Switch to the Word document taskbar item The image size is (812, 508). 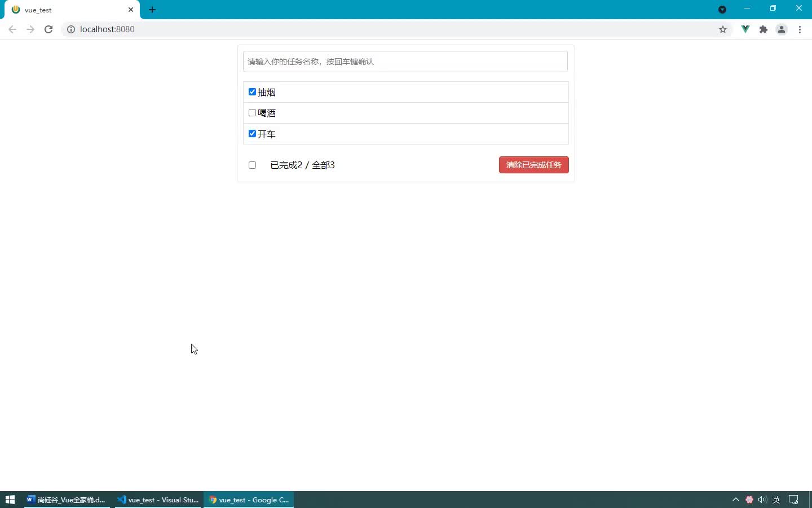(x=67, y=500)
